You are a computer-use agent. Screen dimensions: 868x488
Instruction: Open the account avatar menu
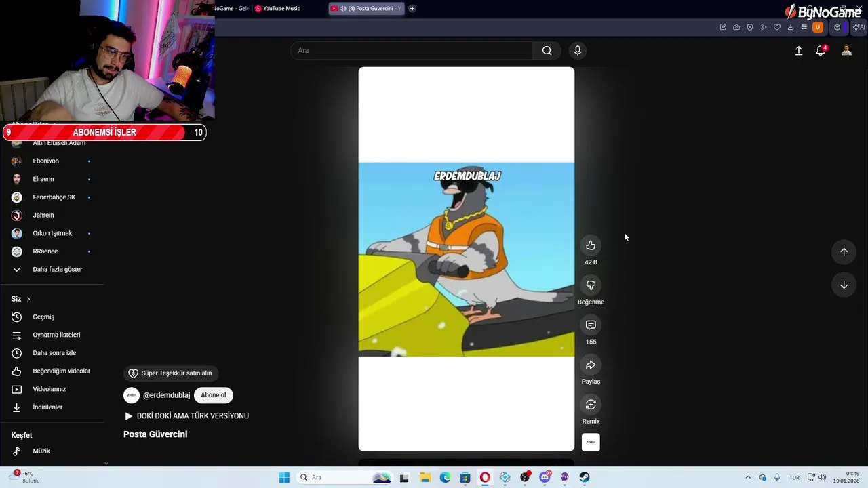[x=846, y=51]
